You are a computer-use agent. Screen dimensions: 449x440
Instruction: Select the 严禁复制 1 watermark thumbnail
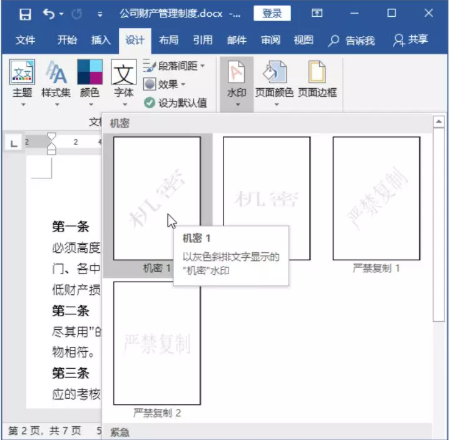click(x=376, y=199)
